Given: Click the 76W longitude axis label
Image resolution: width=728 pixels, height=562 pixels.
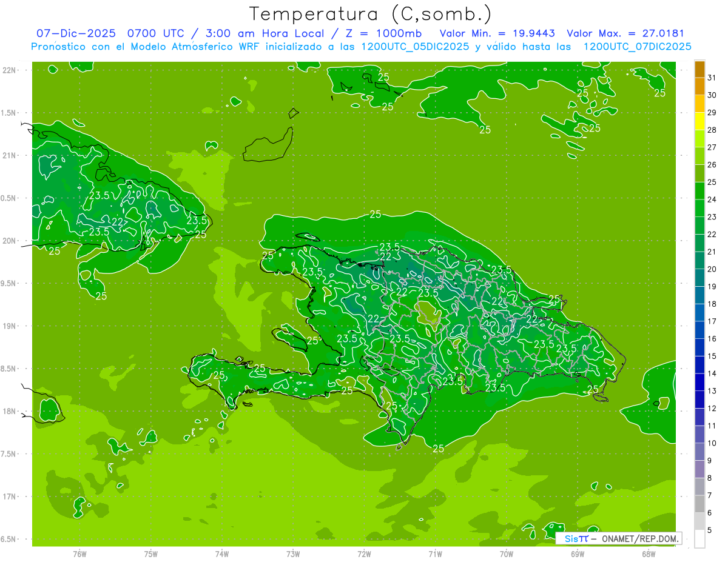Looking at the screenshot, I should tap(79, 554).
